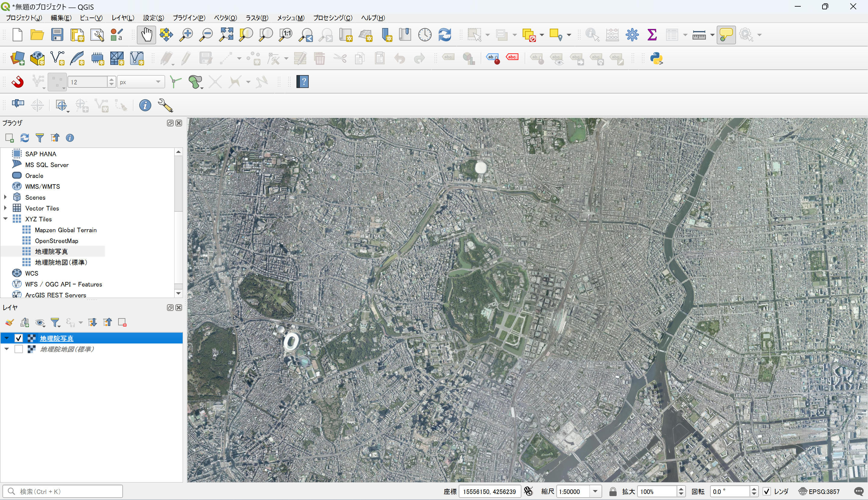
Task: Open the ラスタ menu
Action: (x=256, y=17)
